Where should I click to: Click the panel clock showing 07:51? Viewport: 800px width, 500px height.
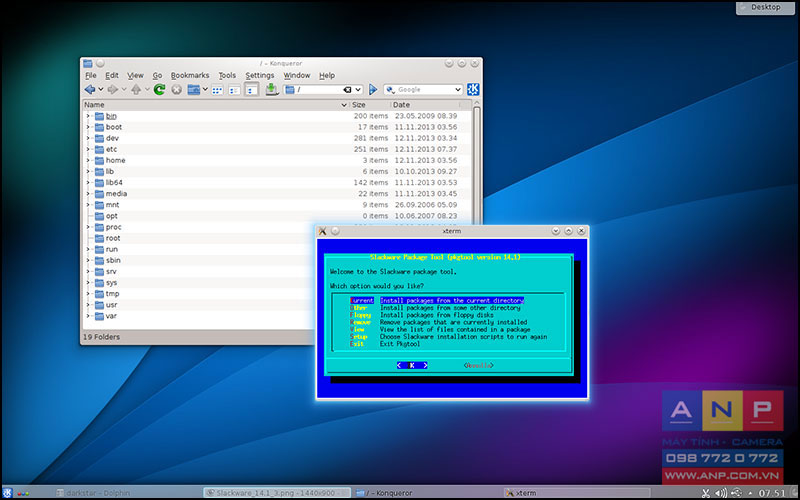point(772,493)
